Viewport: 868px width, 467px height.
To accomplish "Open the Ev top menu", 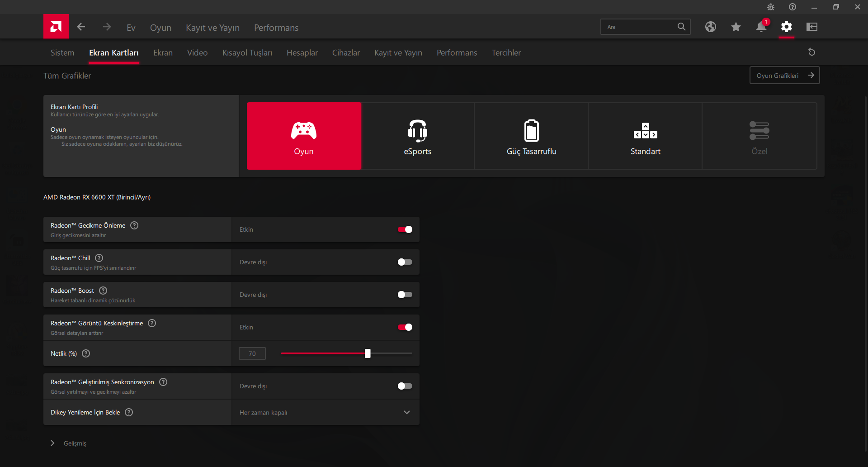I will [131, 28].
